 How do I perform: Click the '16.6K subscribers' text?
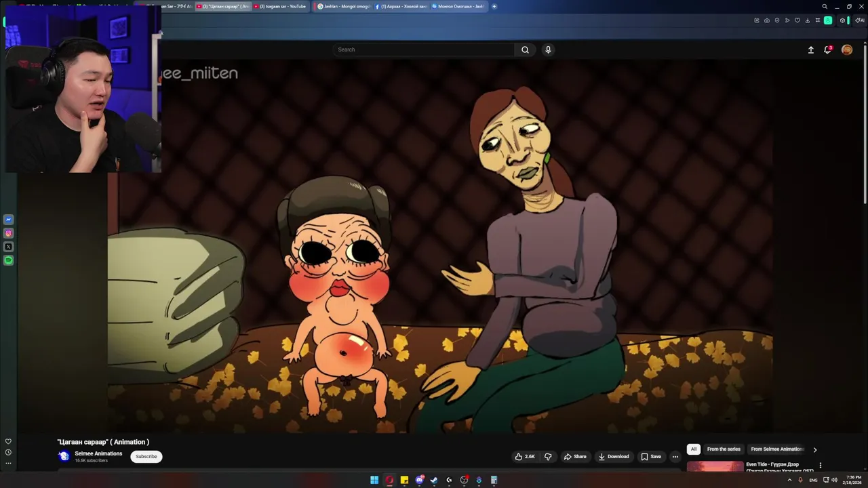[x=91, y=461]
